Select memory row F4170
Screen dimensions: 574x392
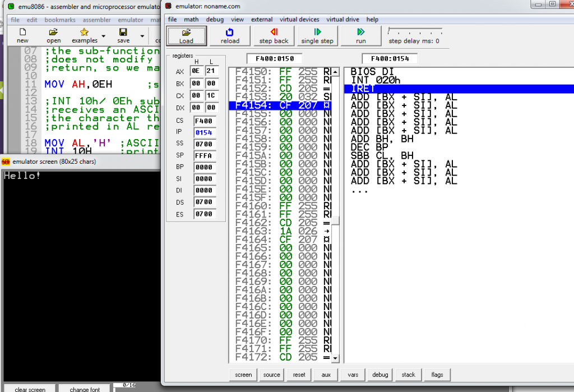tap(280, 340)
